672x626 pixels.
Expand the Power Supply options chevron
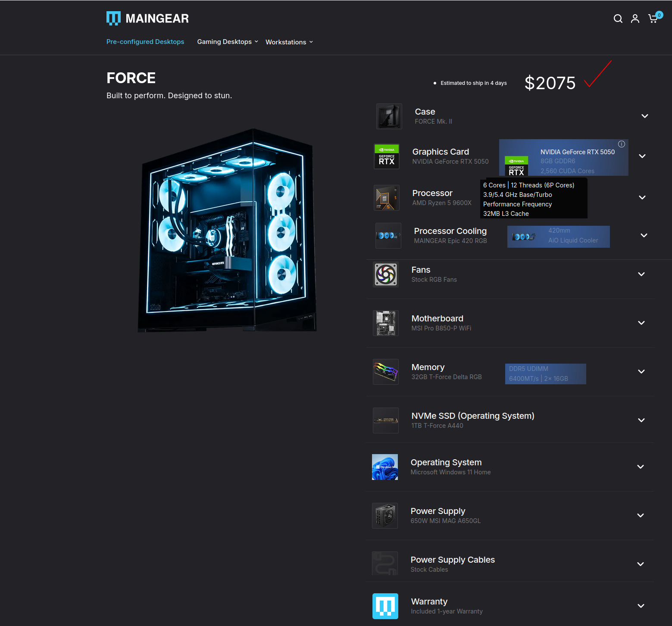(641, 515)
